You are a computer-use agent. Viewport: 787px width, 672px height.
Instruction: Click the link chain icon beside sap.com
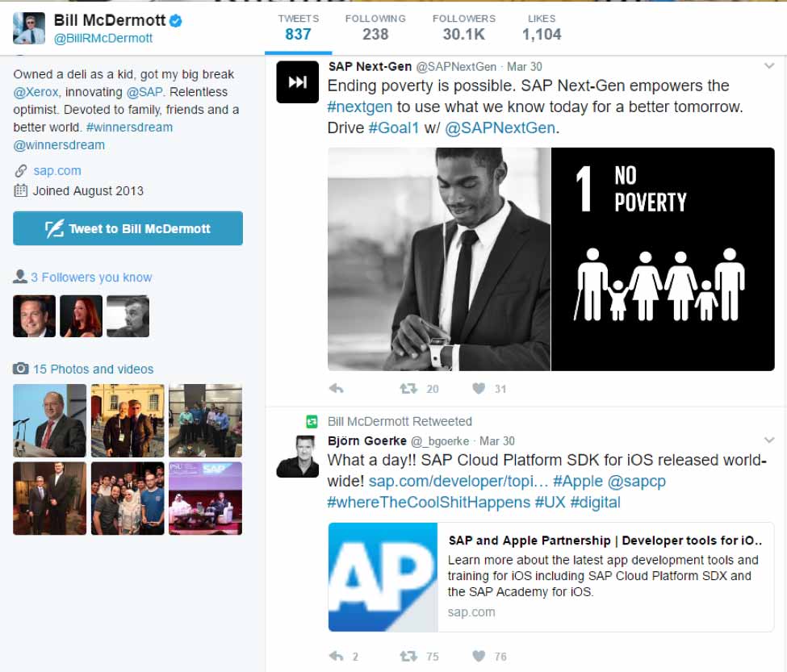(20, 171)
